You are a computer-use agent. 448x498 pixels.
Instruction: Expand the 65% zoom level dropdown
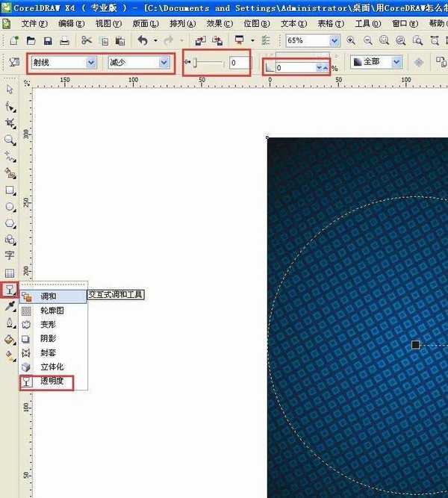point(334,40)
